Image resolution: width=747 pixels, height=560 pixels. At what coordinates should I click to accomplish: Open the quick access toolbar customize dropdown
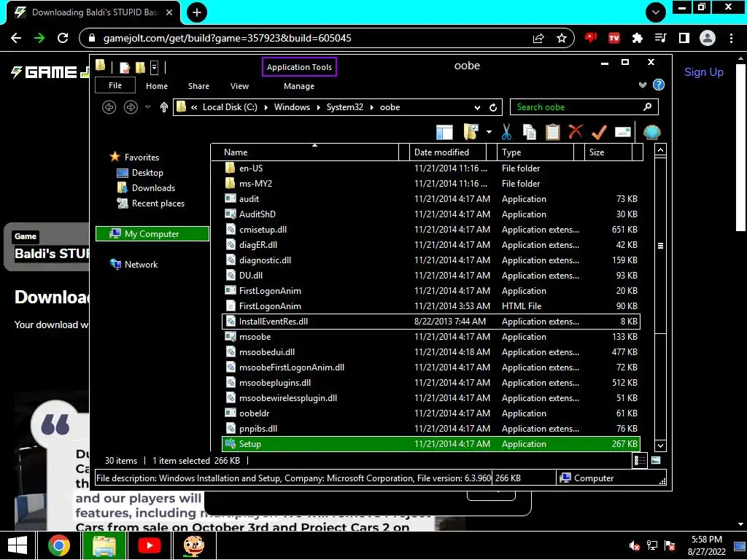coord(155,67)
